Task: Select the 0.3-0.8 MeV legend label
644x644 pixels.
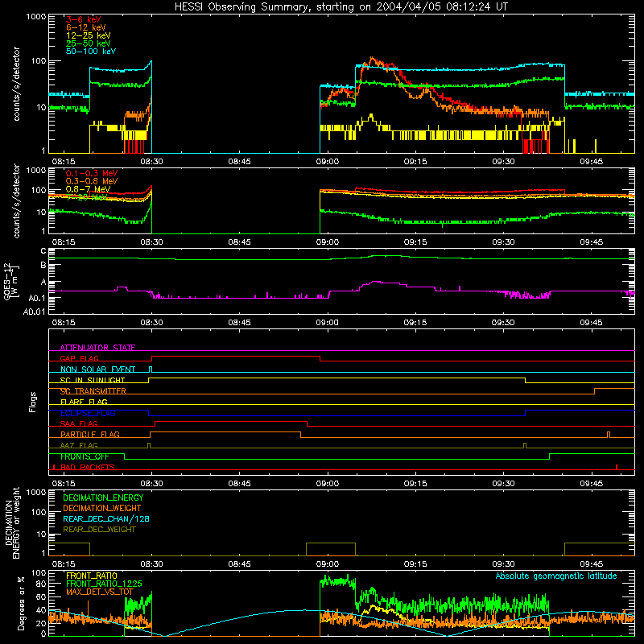Action: coord(92,181)
